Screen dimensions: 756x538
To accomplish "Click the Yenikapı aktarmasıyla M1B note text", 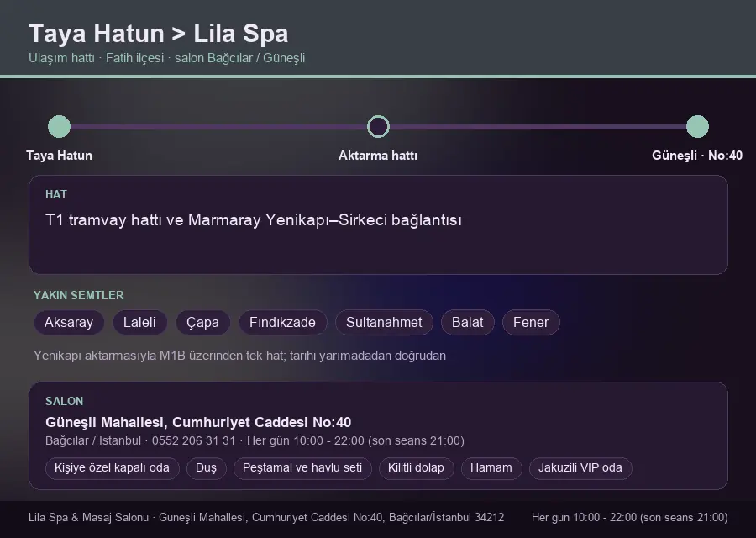I will click(239, 356).
